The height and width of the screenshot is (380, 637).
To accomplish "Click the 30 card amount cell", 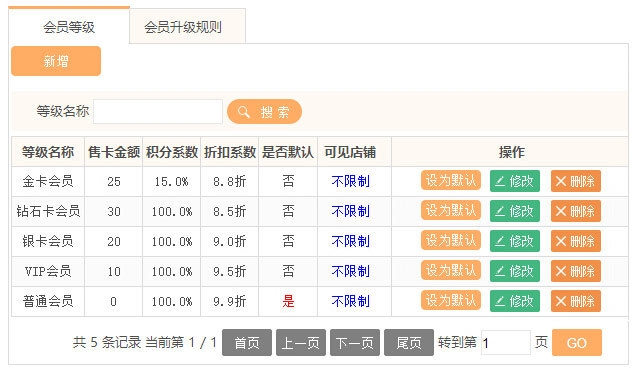I will tap(114, 211).
